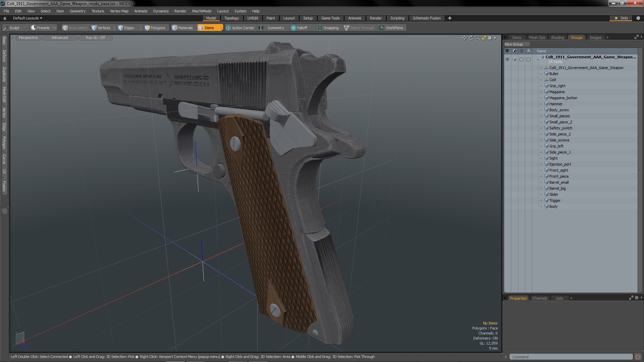Check the first box in the Colt group row
This screenshot has height=362, width=644.
521,59
